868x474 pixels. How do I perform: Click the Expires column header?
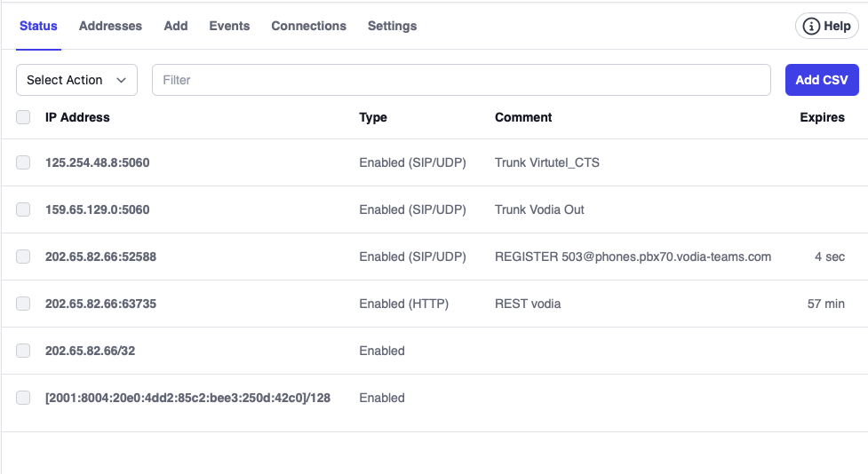[822, 117]
